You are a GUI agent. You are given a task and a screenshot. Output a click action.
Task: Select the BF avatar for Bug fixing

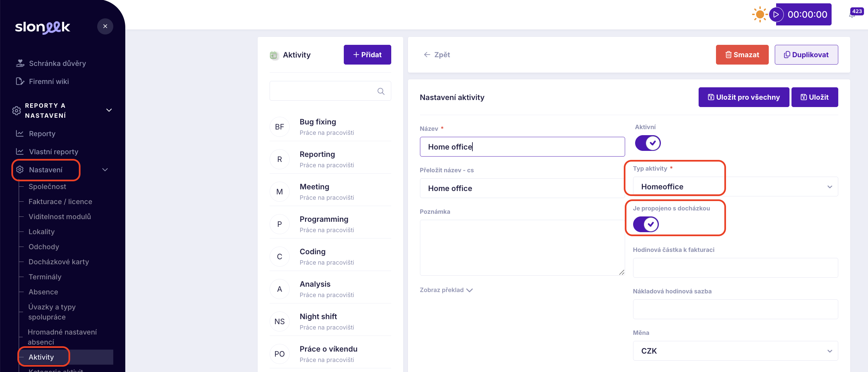tap(279, 127)
